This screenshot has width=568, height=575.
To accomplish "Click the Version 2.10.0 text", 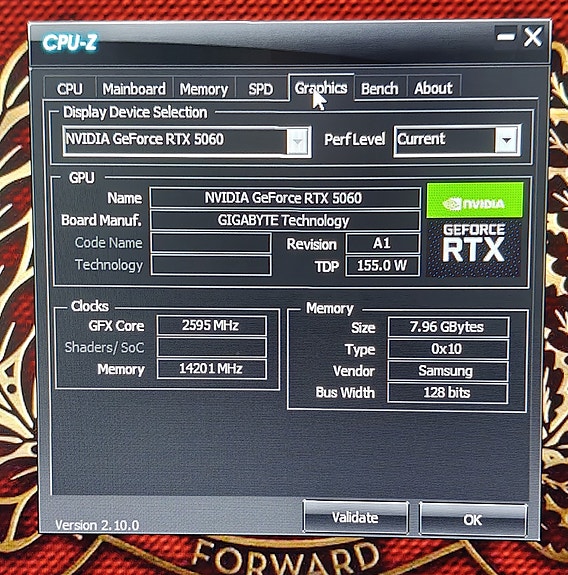I will pos(97,525).
